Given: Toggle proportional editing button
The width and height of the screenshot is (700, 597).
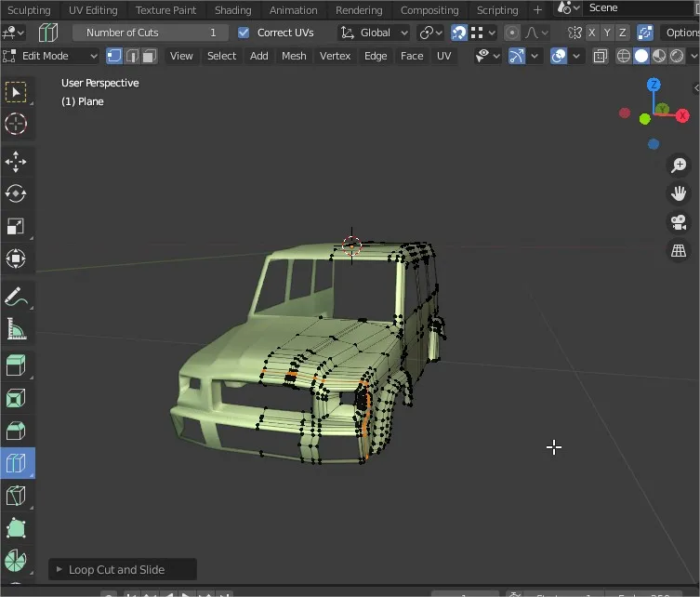Looking at the screenshot, I should [x=512, y=33].
